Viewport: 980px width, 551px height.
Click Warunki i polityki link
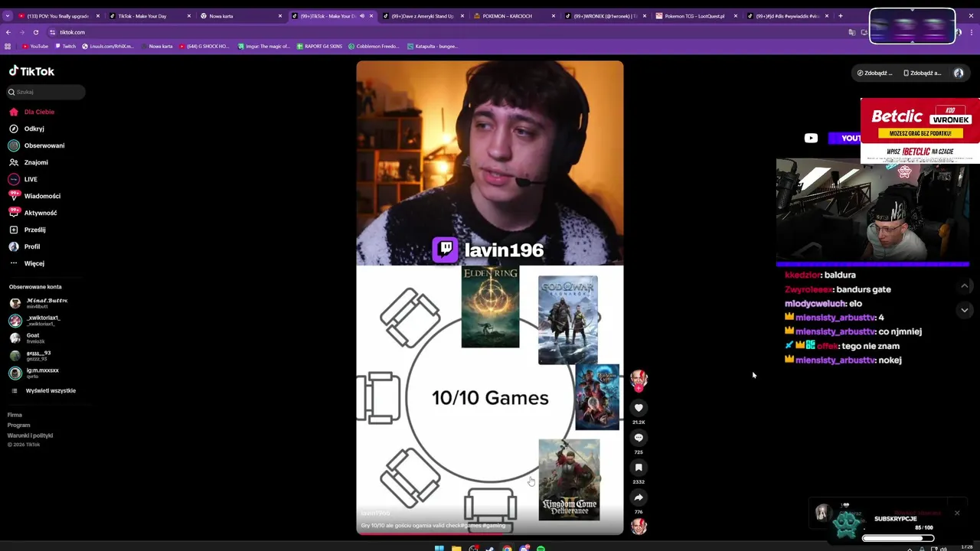pyautogui.click(x=30, y=435)
